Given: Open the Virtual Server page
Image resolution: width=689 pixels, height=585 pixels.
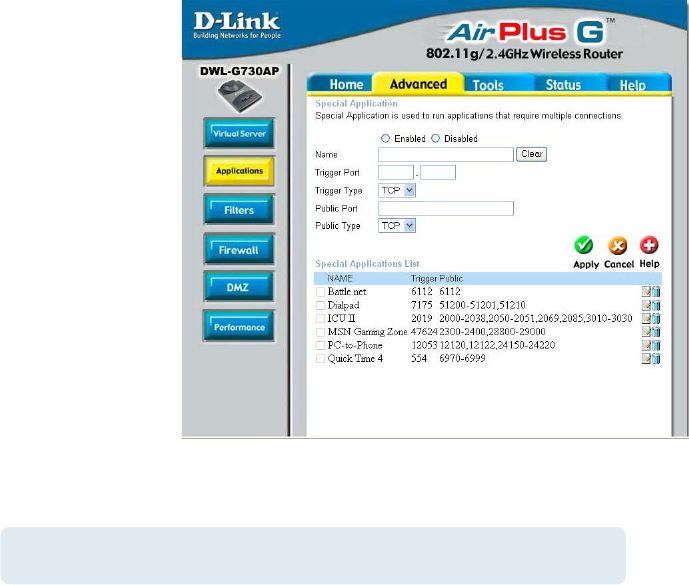Looking at the screenshot, I should [239, 133].
